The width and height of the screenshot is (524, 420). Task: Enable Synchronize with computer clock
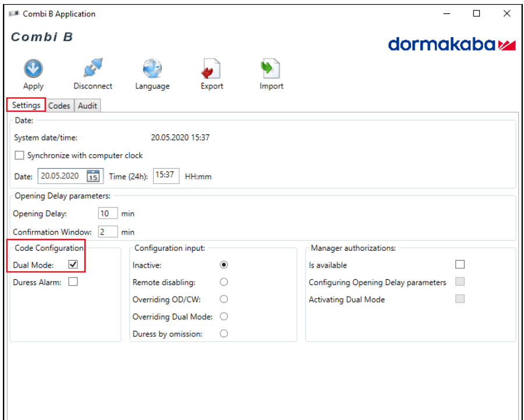point(19,155)
